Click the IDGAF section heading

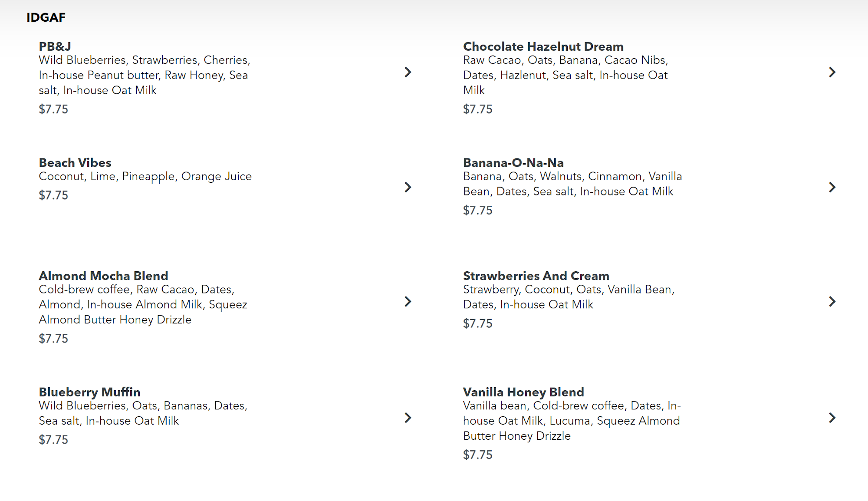click(x=46, y=17)
